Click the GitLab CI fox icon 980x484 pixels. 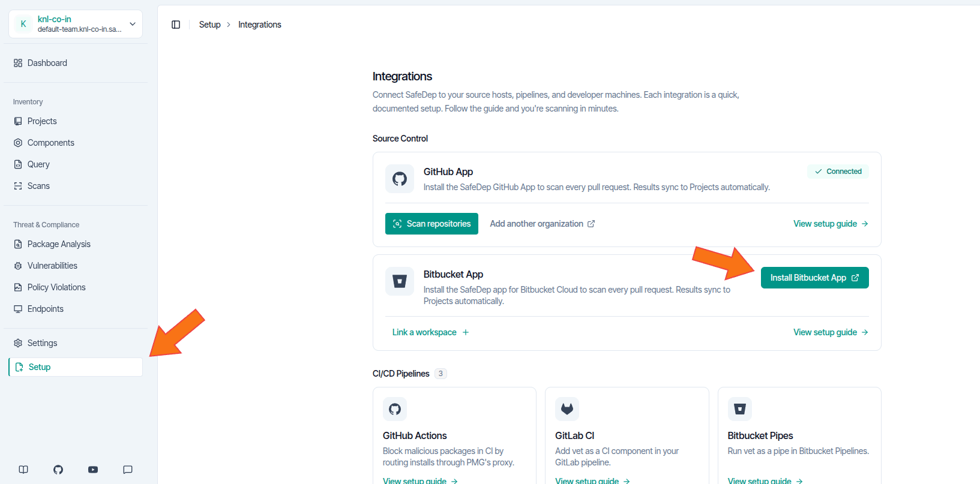pos(567,409)
